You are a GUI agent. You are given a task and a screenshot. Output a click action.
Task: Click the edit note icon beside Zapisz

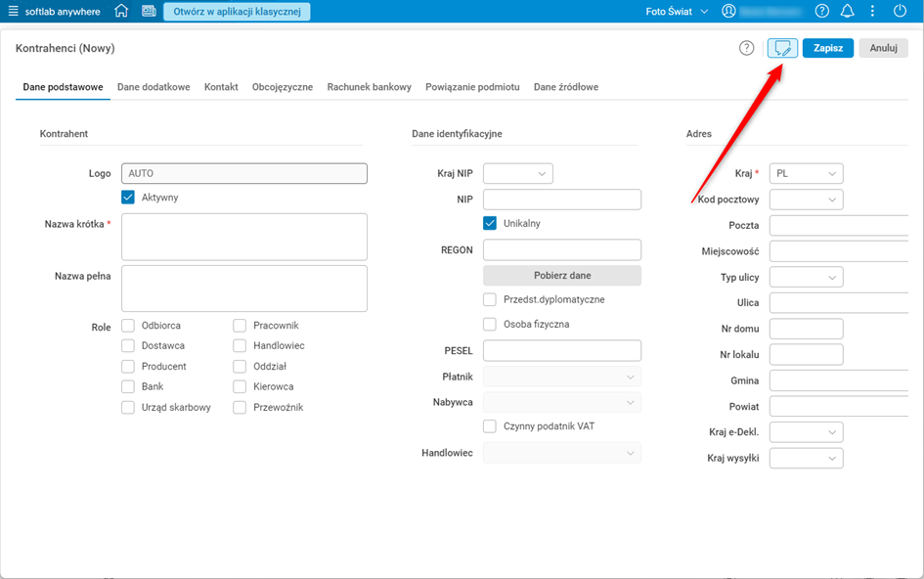[x=782, y=48]
